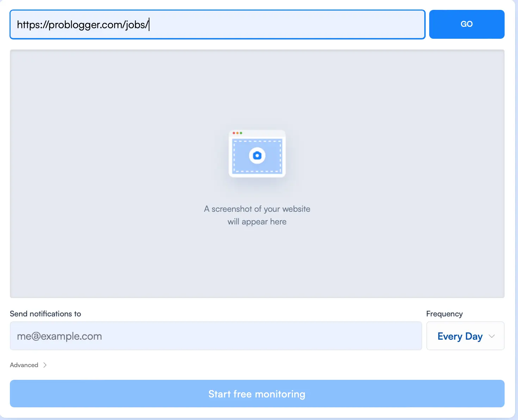Click the Frequency label text

pyautogui.click(x=444, y=314)
